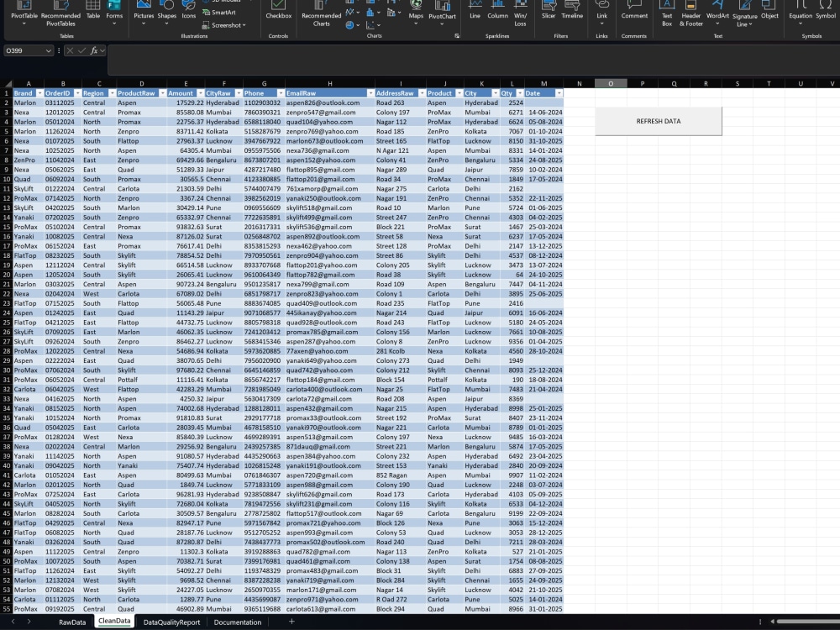Viewport: 840px width, 630px height.
Task: Insert an Object
Action: [x=769, y=10]
